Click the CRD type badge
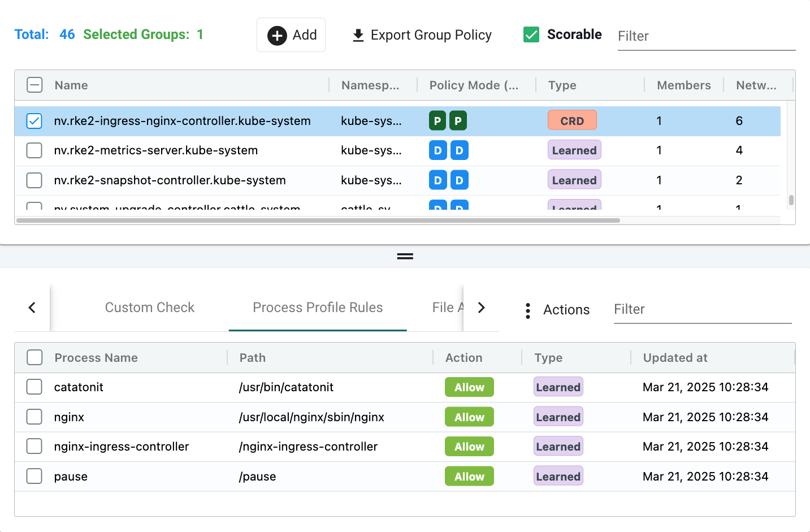Screen dimensions: 810x532 pos(572,120)
